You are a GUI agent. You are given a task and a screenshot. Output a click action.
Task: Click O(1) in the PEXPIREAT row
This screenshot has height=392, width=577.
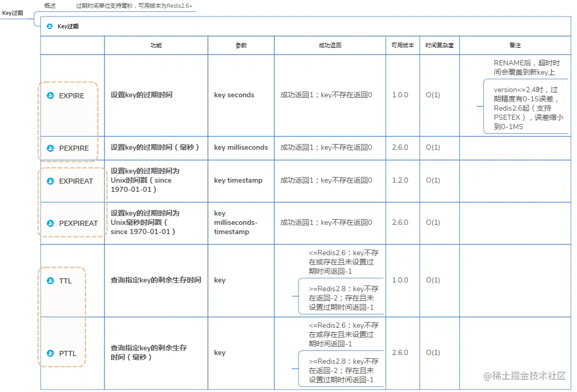433,222
